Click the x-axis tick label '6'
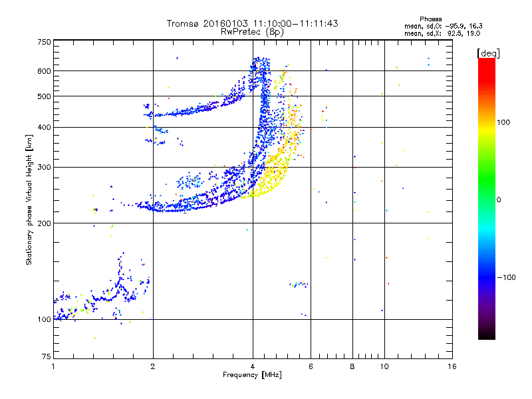Image resolution: width=532 pixels, height=399 pixels. (x=311, y=366)
